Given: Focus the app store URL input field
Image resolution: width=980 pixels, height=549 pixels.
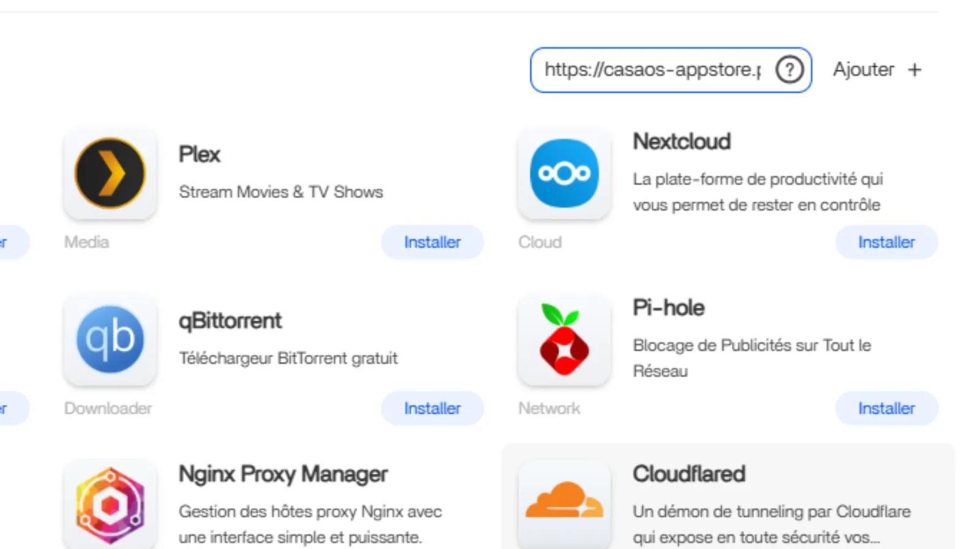Looking at the screenshot, I should [x=652, y=70].
